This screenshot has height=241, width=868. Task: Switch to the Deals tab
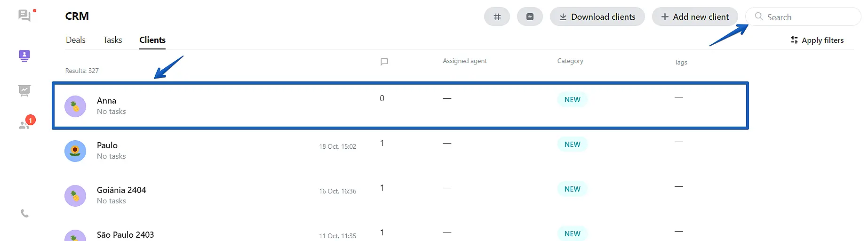point(76,40)
